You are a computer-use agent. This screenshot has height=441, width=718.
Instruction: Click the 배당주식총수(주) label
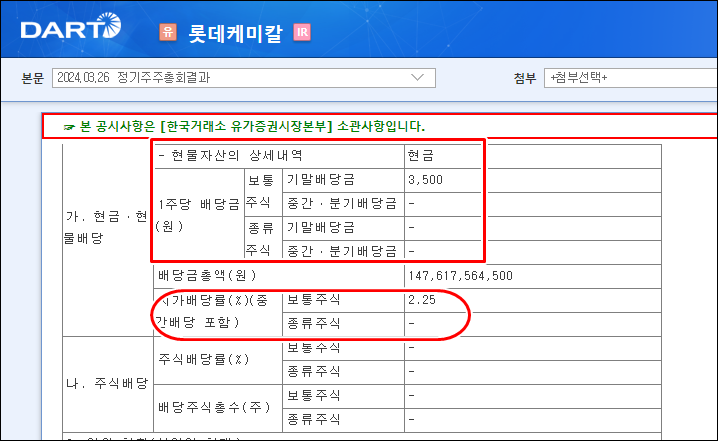[215, 407]
